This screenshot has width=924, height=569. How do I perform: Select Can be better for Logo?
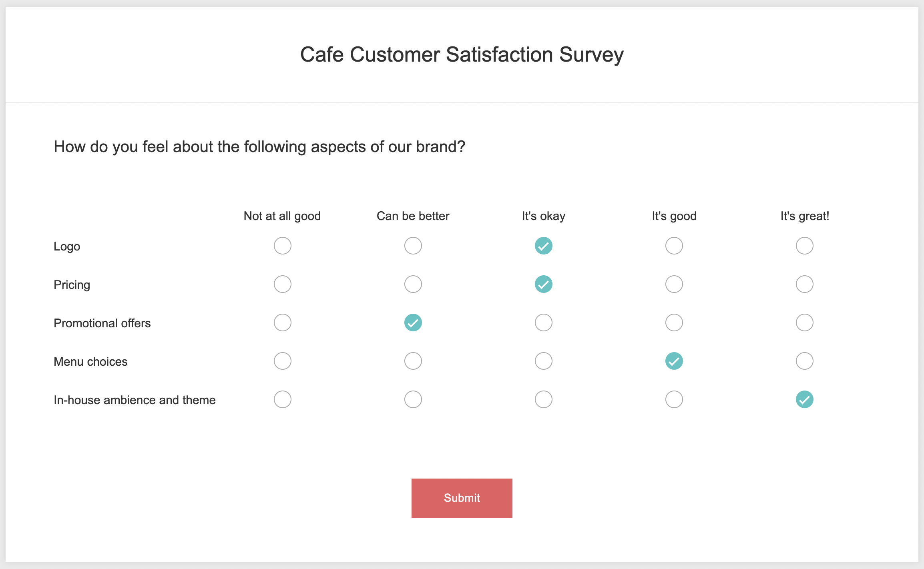pyautogui.click(x=413, y=246)
